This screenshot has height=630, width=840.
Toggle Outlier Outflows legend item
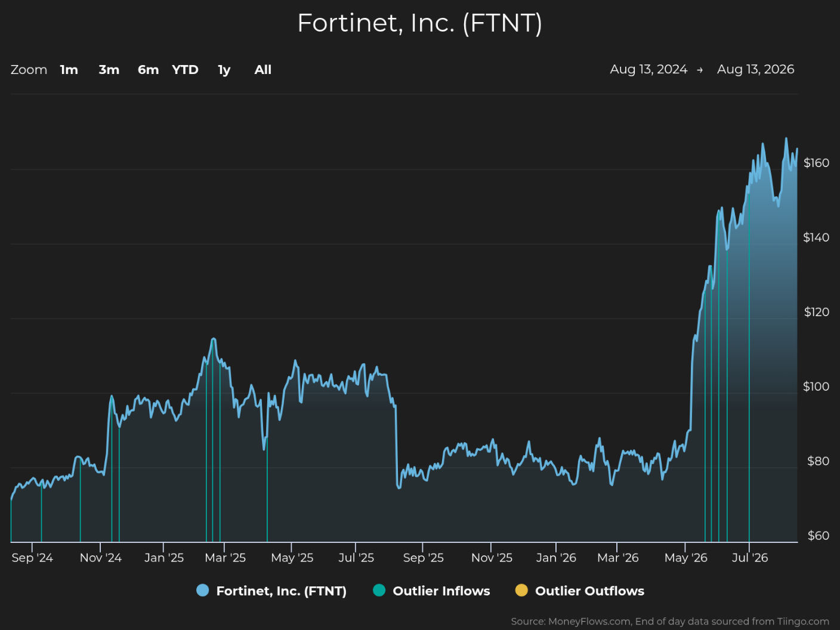click(x=580, y=591)
